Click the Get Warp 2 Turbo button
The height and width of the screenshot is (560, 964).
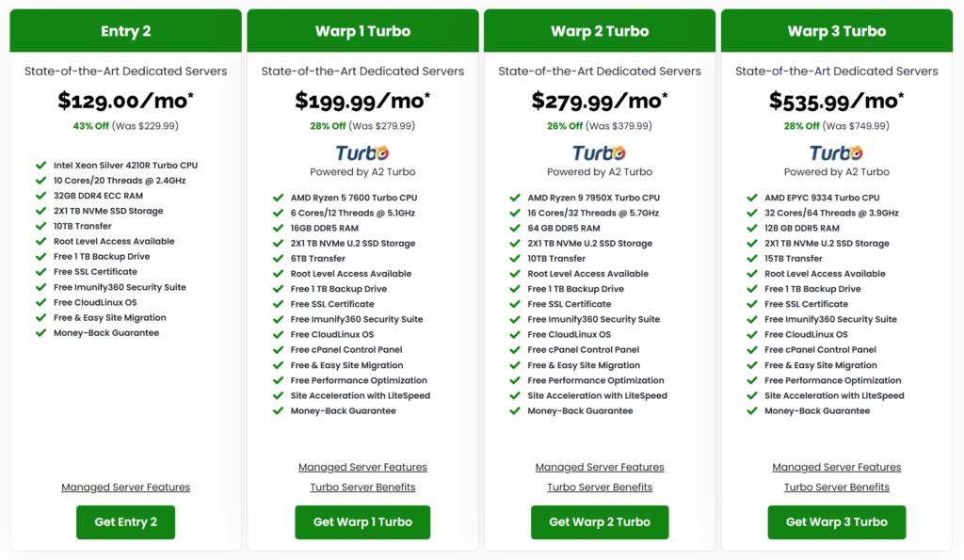[x=600, y=522]
